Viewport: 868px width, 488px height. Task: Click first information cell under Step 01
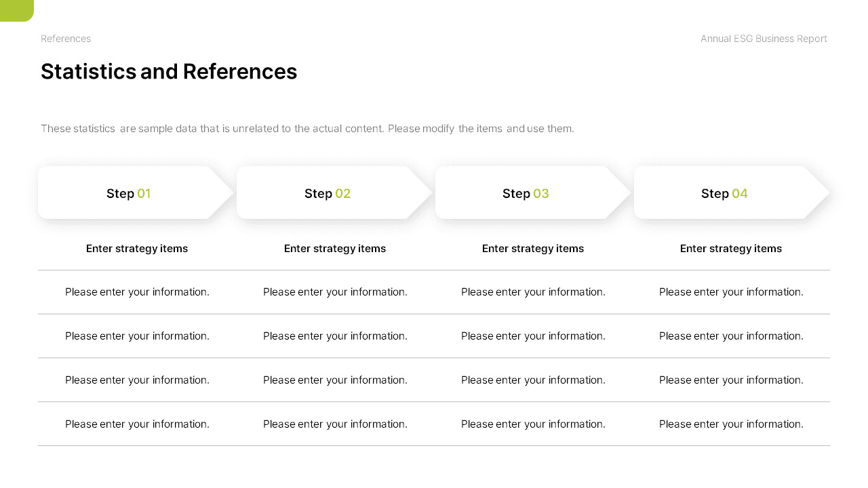(137, 292)
